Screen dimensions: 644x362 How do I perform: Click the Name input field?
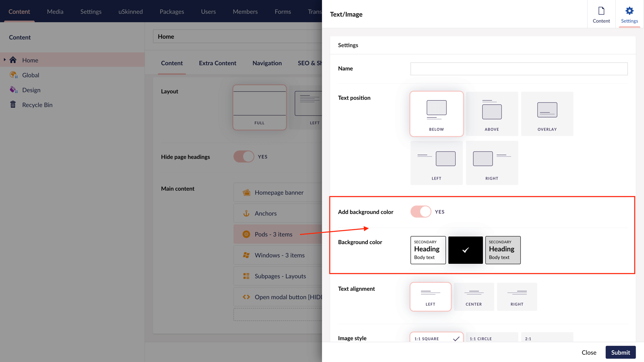tap(518, 68)
